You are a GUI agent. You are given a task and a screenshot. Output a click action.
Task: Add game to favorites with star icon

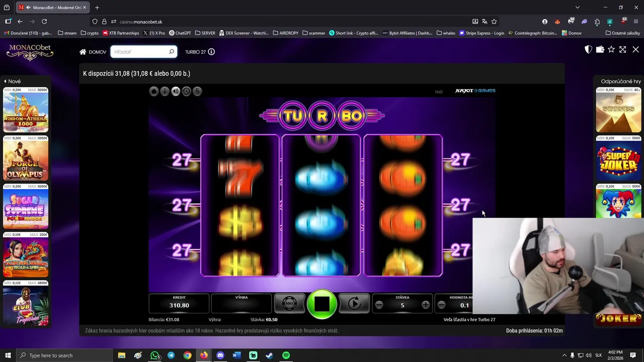tap(611, 49)
